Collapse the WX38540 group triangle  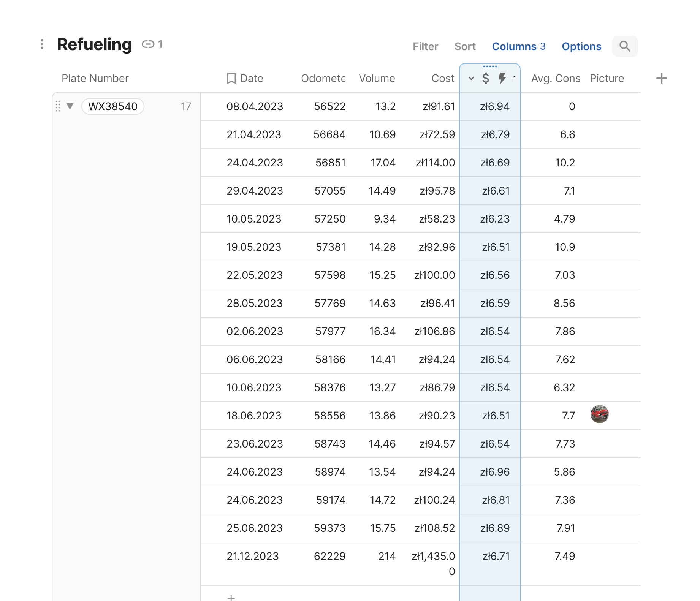(x=70, y=106)
